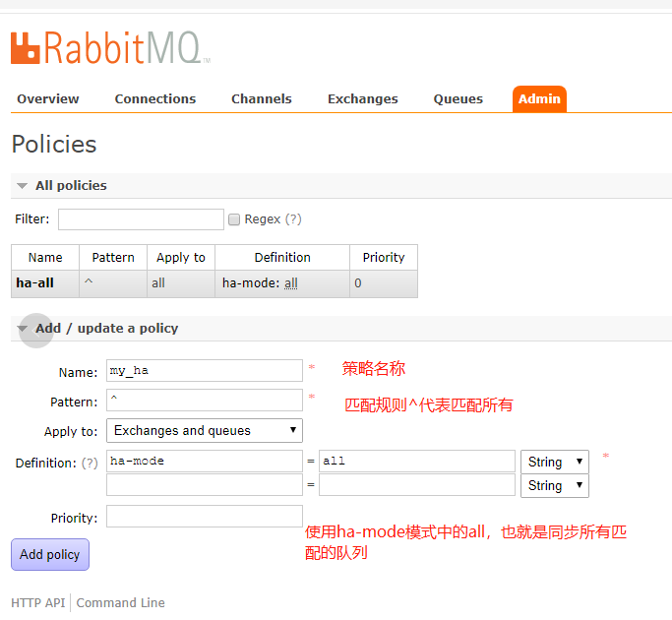672x620 pixels.
Task: Switch to the Connections tab
Action: tap(155, 99)
